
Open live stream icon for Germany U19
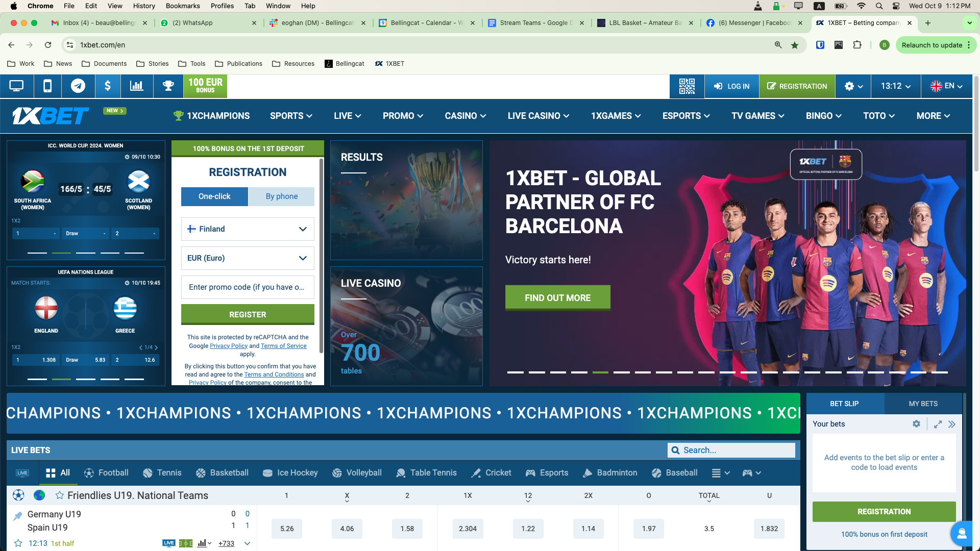point(169,543)
